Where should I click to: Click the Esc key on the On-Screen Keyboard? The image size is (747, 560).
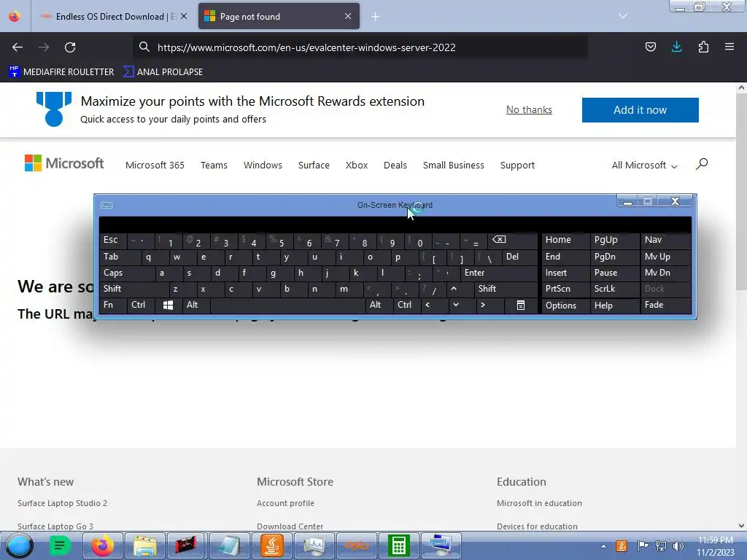click(x=113, y=240)
